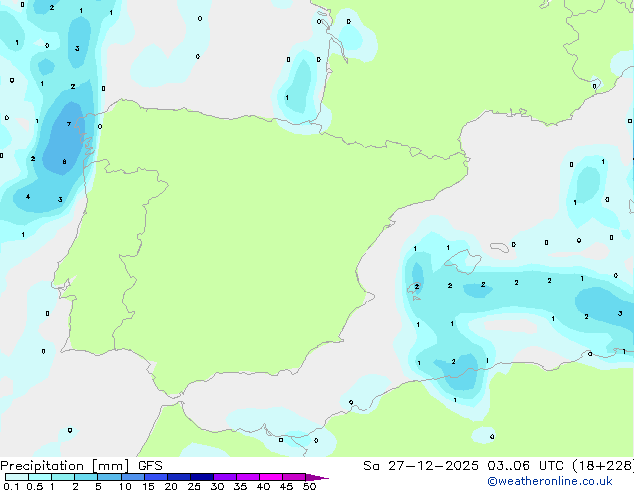Select the 5–10 mm legend color swatch

point(110,477)
